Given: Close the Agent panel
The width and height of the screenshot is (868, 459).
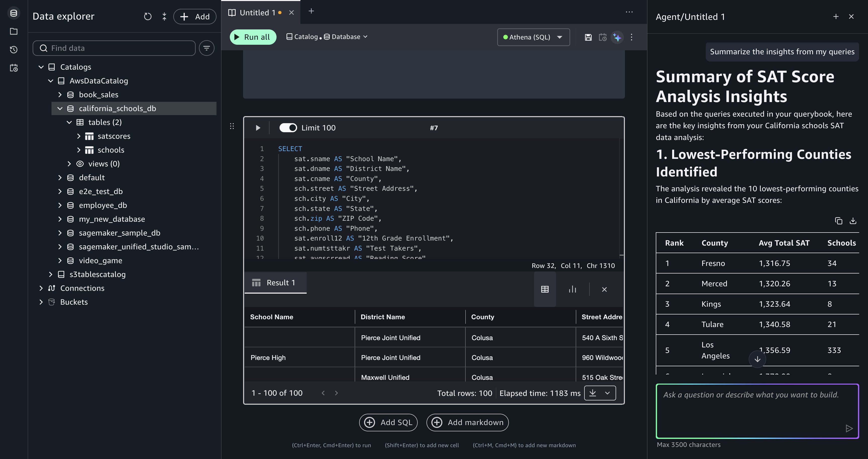Looking at the screenshot, I should click(851, 17).
